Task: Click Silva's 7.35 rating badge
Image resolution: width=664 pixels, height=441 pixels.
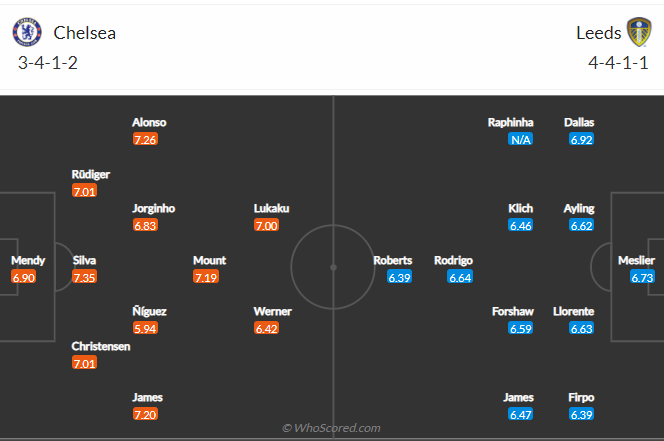Action: (x=84, y=277)
